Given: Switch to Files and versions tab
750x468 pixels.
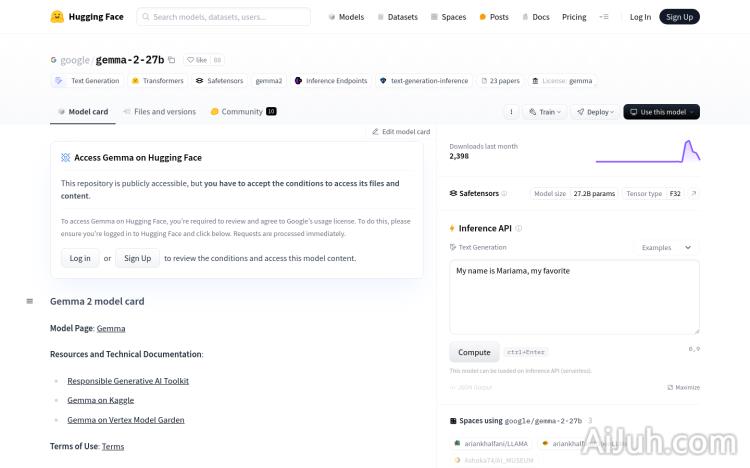Looking at the screenshot, I should [160, 112].
